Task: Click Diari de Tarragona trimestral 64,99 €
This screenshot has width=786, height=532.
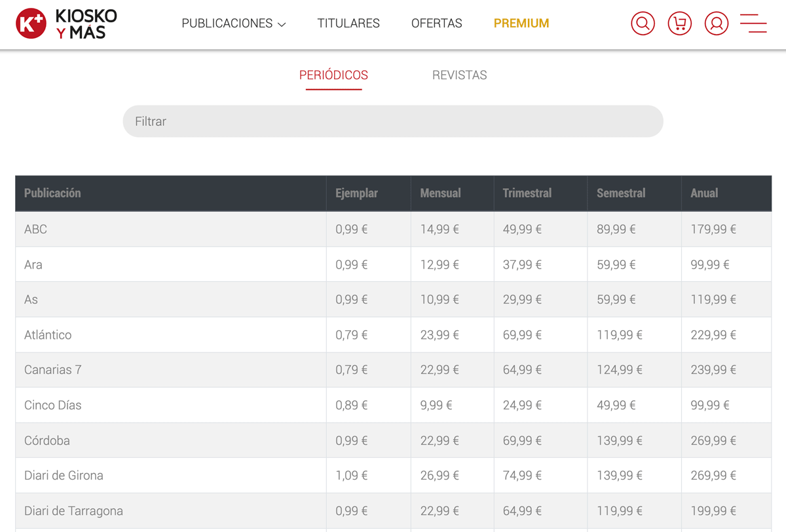Action: click(522, 510)
